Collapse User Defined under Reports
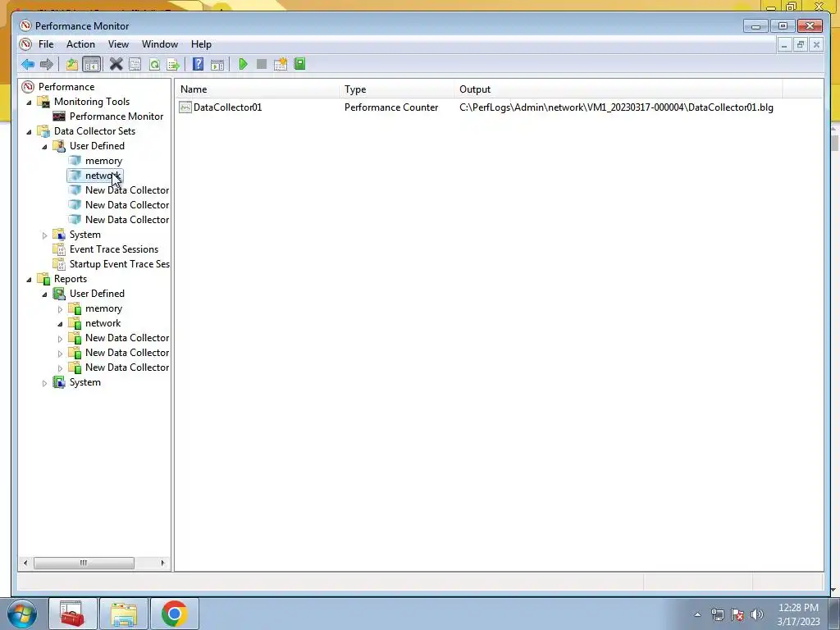 [44, 294]
